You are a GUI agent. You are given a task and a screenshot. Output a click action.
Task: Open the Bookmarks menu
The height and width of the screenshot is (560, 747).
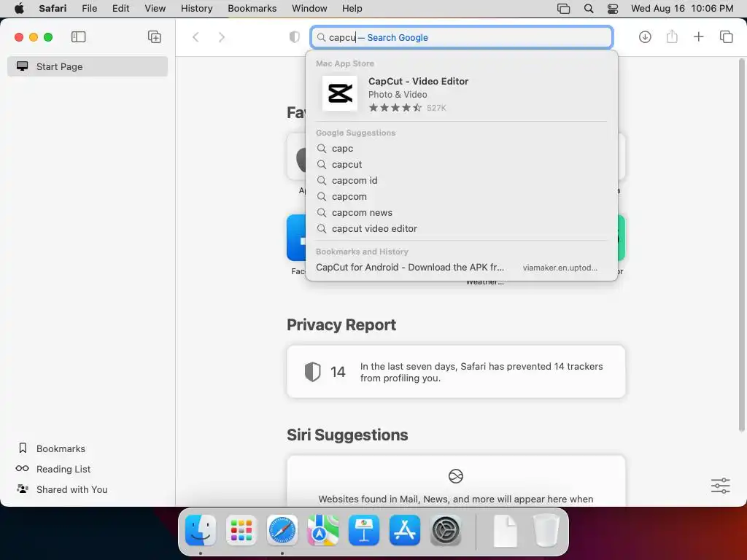[252, 9]
